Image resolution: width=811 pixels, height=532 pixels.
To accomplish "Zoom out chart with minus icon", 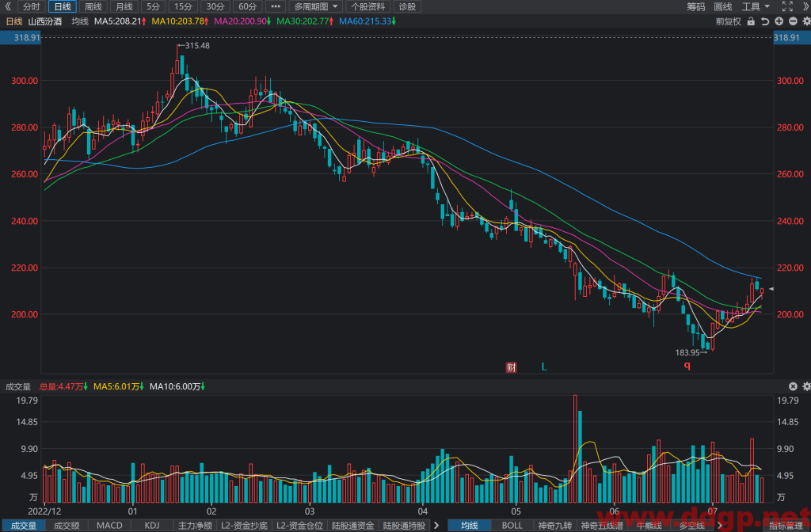I will click(x=792, y=21).
